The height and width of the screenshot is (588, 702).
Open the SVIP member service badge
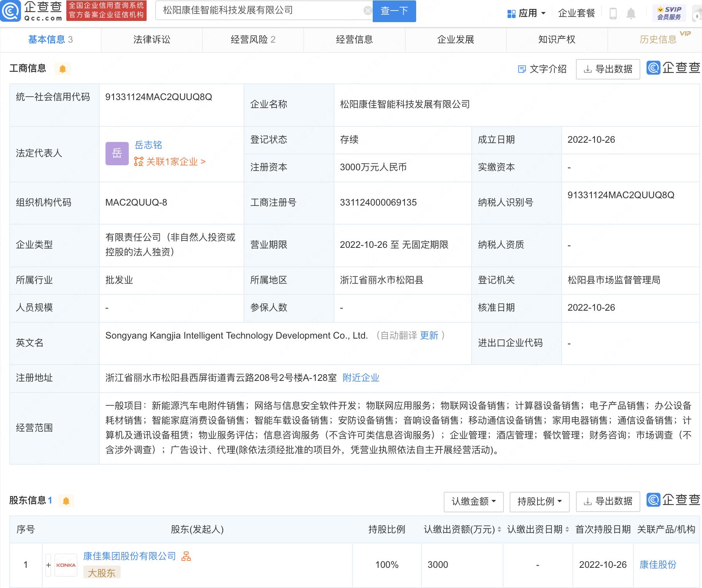pyautogui.click(x=669, y=13)
